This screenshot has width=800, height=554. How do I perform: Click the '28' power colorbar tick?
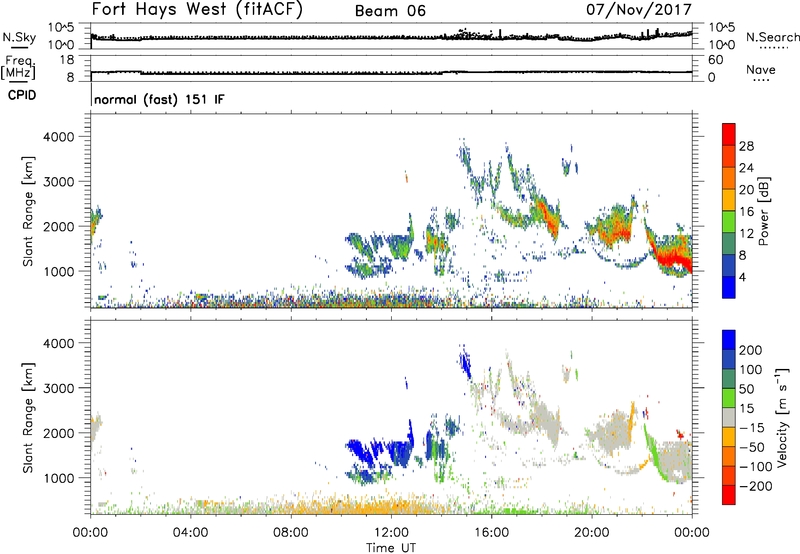746,146
